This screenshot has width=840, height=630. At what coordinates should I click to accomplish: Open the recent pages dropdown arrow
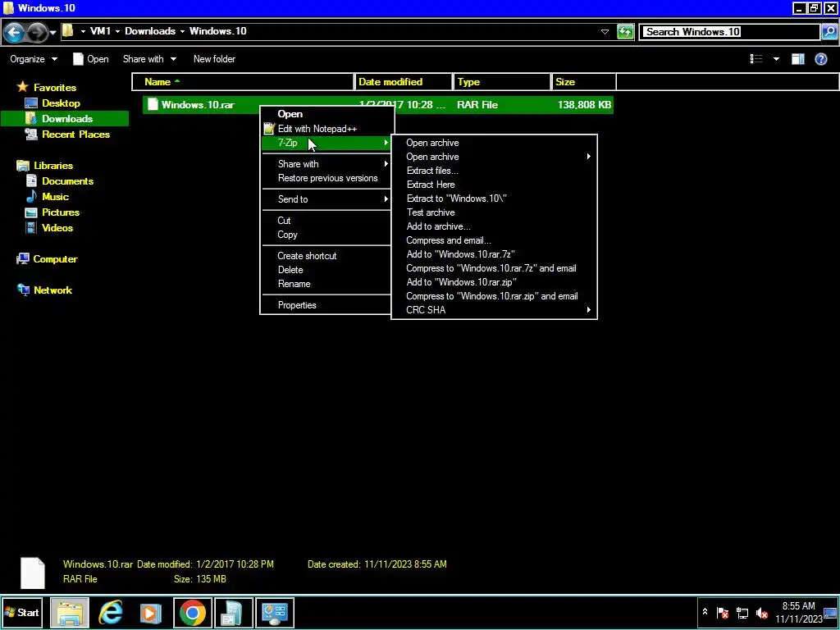[x=52, y=33]
